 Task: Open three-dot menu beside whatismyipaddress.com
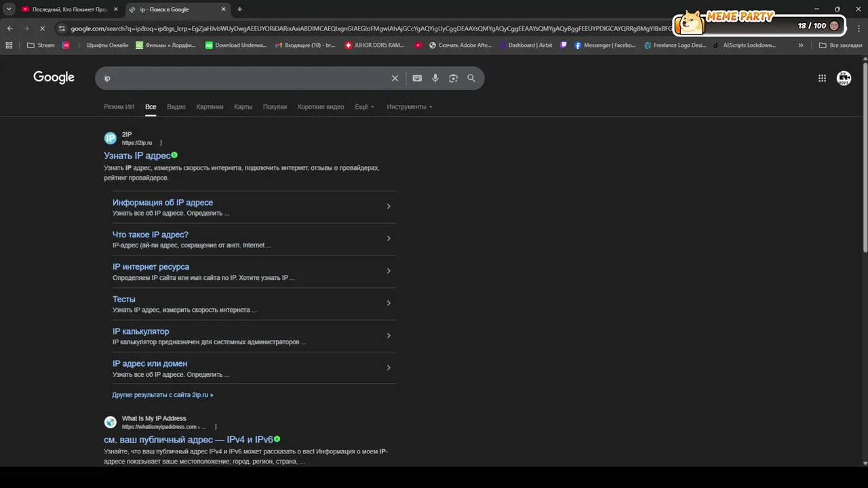coord(216,427)
